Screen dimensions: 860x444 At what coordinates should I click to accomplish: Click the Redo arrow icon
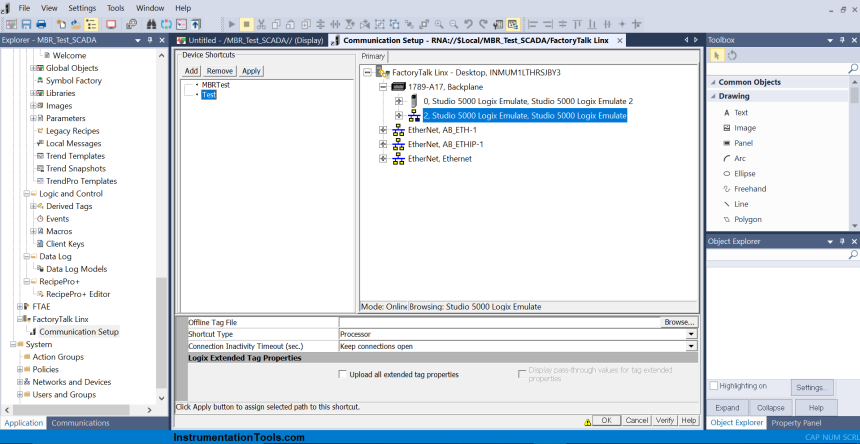[483, 24]
